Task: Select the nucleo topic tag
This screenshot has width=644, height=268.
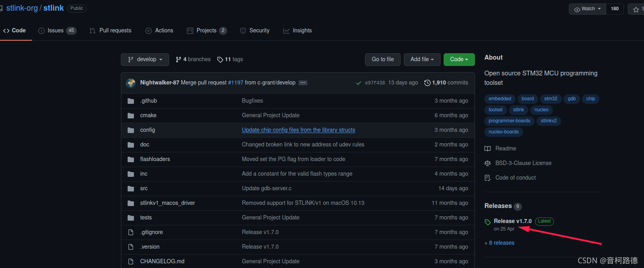Action: (541, 110)
